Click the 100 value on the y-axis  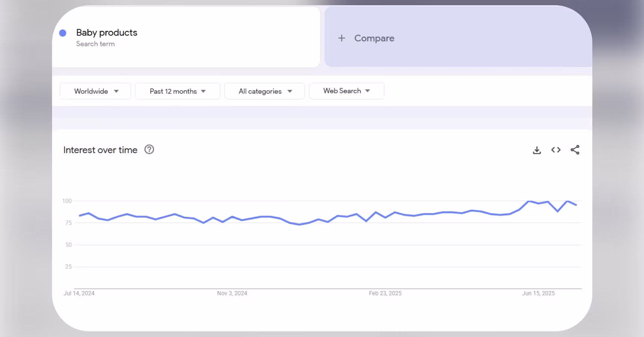point(67,201)
